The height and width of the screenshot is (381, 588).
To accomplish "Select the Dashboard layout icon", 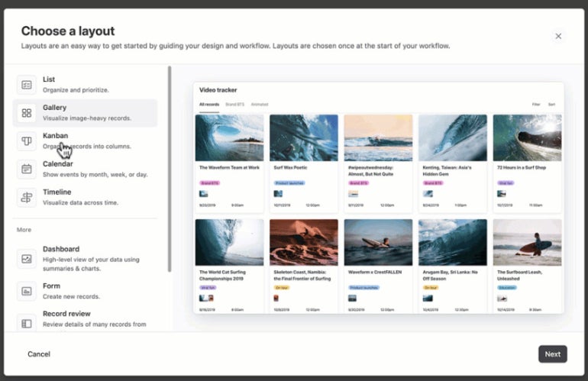I will click(27, 259).
